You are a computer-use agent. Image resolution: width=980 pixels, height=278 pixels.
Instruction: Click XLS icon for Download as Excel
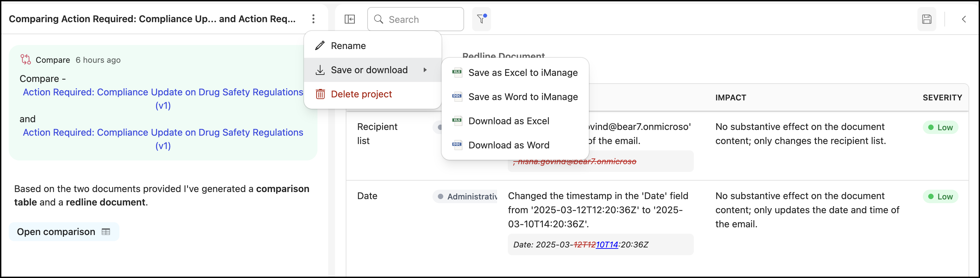(x=457, y=121)
